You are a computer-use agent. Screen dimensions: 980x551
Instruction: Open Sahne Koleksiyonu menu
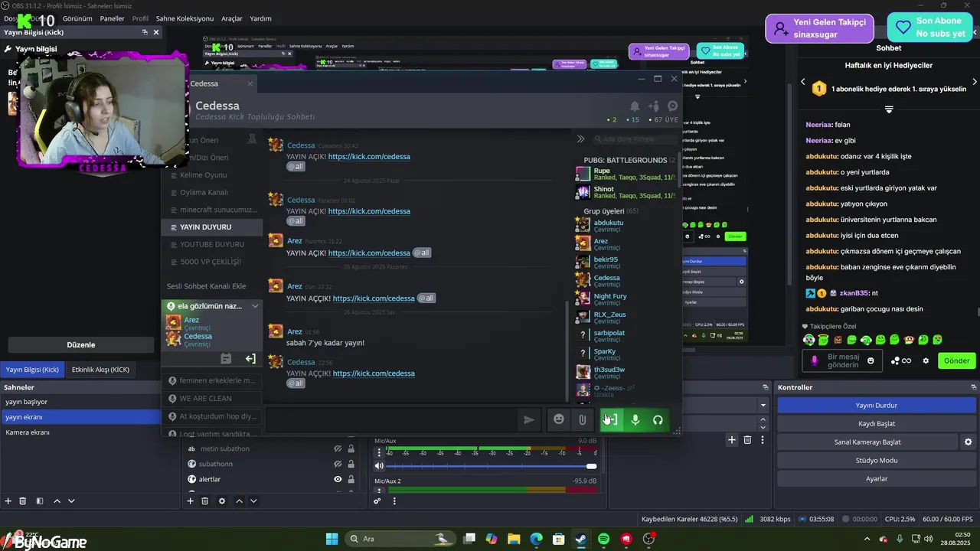click(x=185, y=18)
